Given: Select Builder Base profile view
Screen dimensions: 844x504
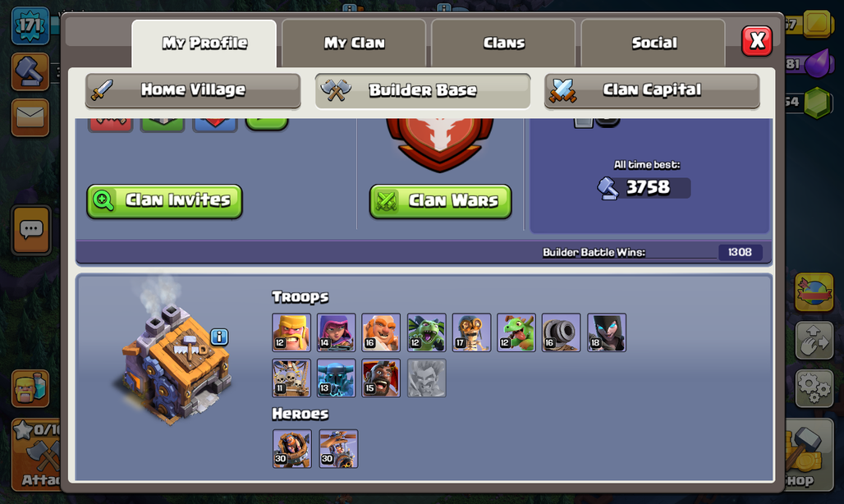Looking at the screenshot, I should (x=423, y=90).
